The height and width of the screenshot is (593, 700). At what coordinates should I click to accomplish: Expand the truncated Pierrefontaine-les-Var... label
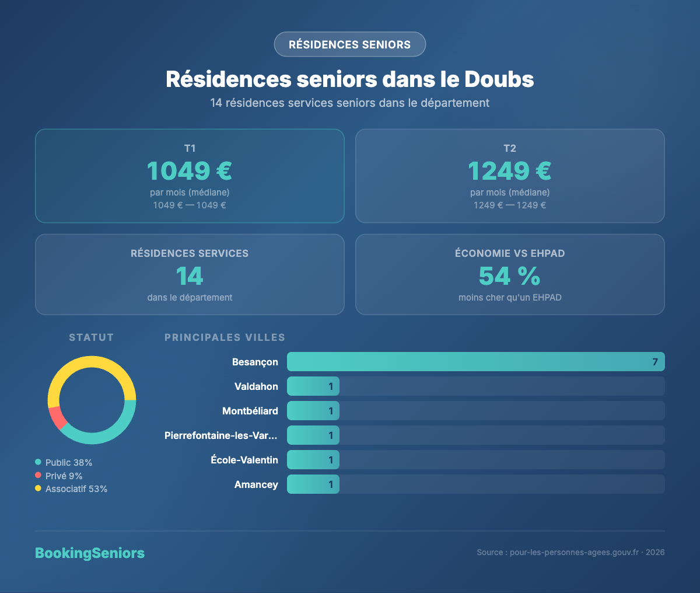222,435
